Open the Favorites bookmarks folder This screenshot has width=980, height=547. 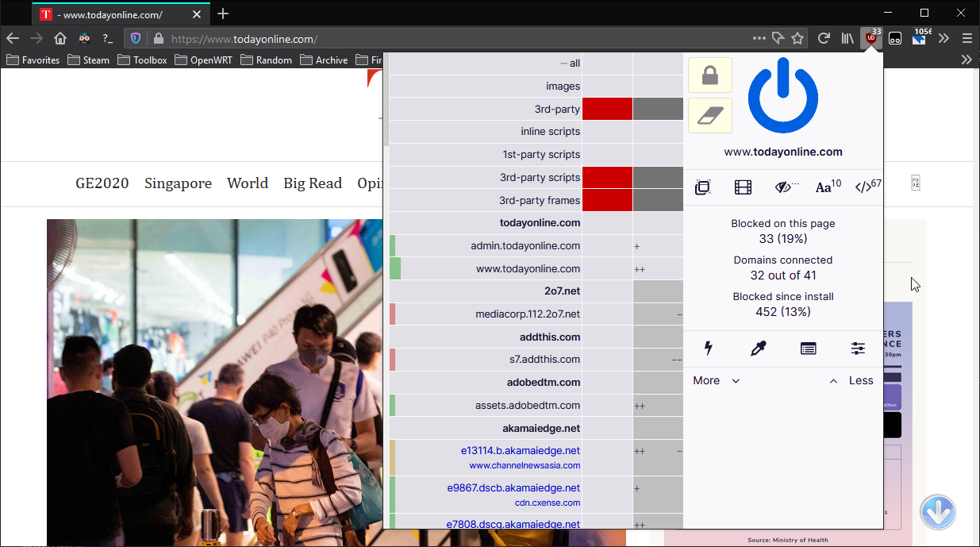coord(33,60)
